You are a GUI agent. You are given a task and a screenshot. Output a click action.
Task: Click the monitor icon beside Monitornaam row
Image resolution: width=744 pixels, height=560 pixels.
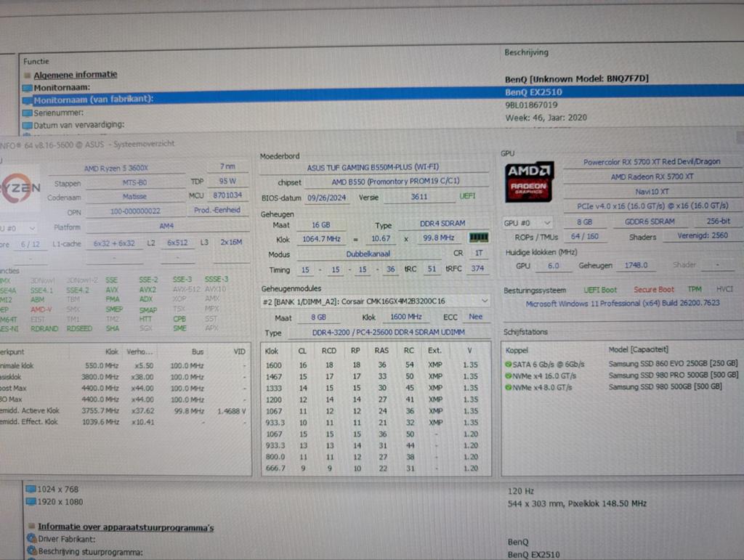tap(27, 88)
